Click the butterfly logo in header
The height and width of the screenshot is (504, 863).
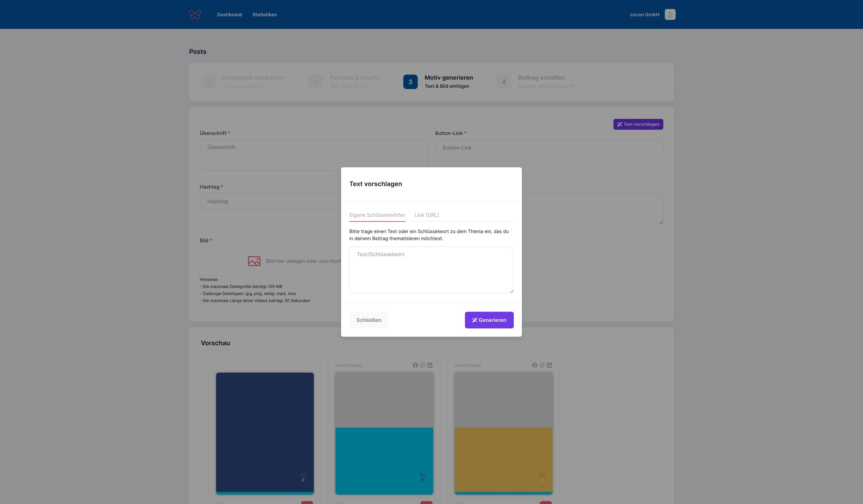pos(195,14)
